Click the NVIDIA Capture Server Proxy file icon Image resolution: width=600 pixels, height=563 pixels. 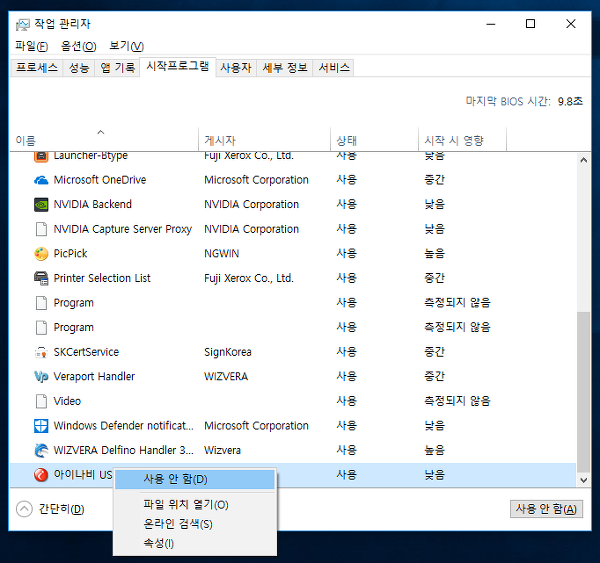click(x=41, y=229)
